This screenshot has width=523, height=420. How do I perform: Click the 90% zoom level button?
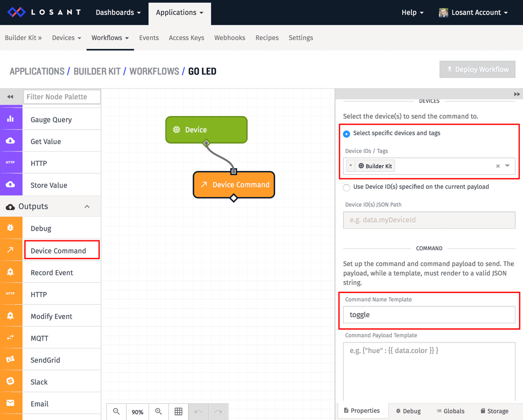138,412
